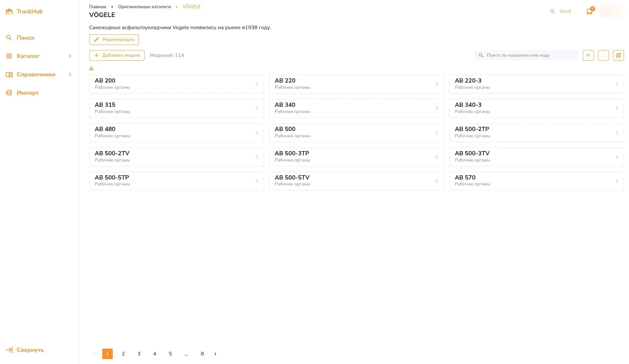Open the notifications inbox with badge

click(x=590, y=11)
